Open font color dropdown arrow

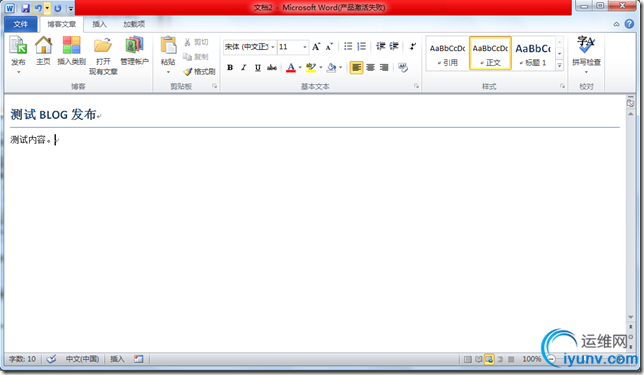(300, 67)
